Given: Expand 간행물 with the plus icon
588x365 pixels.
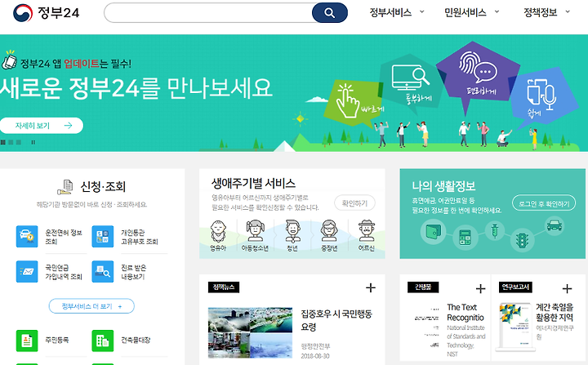Looking at the screenshot, I should pyautogui.click(x=480, y=288).
